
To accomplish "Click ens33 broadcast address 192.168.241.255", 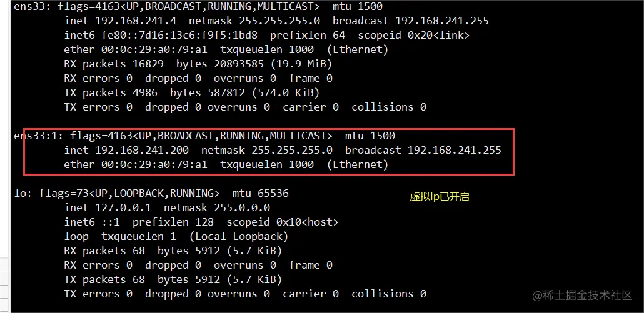I will [x=441, y=21].
